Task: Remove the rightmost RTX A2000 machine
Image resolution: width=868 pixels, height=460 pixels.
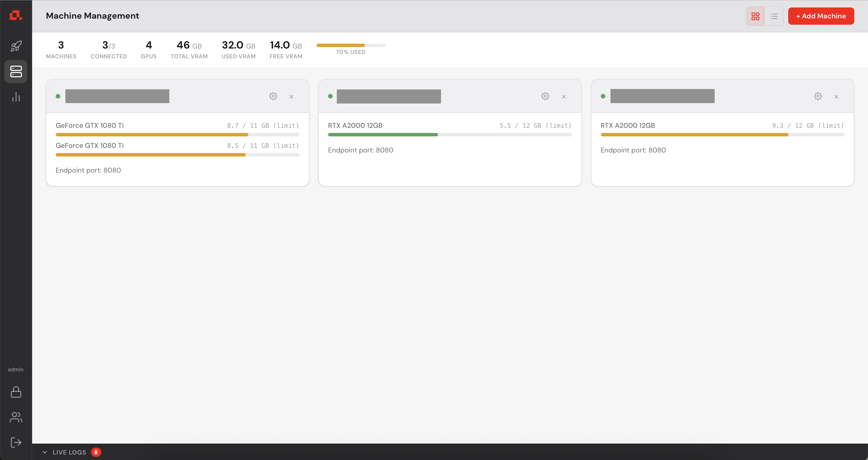Action: 836,97
